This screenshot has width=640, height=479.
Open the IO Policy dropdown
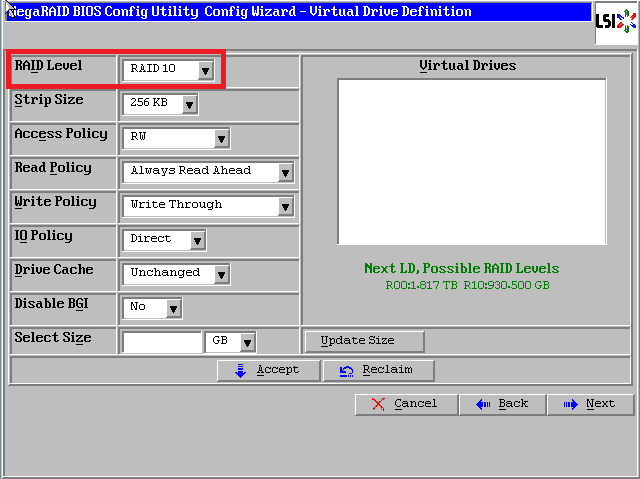(x=197, y=240)
